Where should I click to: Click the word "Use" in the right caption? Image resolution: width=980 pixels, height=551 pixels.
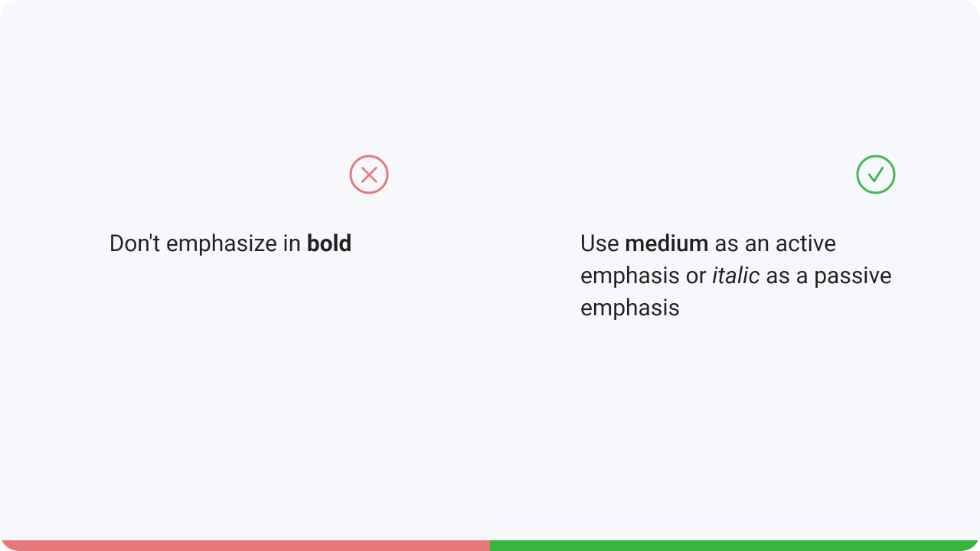[599, 243]
